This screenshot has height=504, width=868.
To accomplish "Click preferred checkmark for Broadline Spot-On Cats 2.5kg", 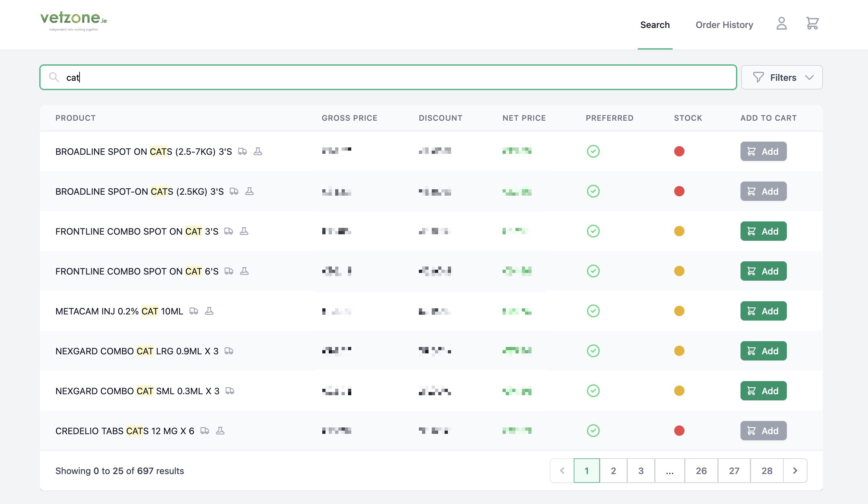I will (x=593, y=191).
